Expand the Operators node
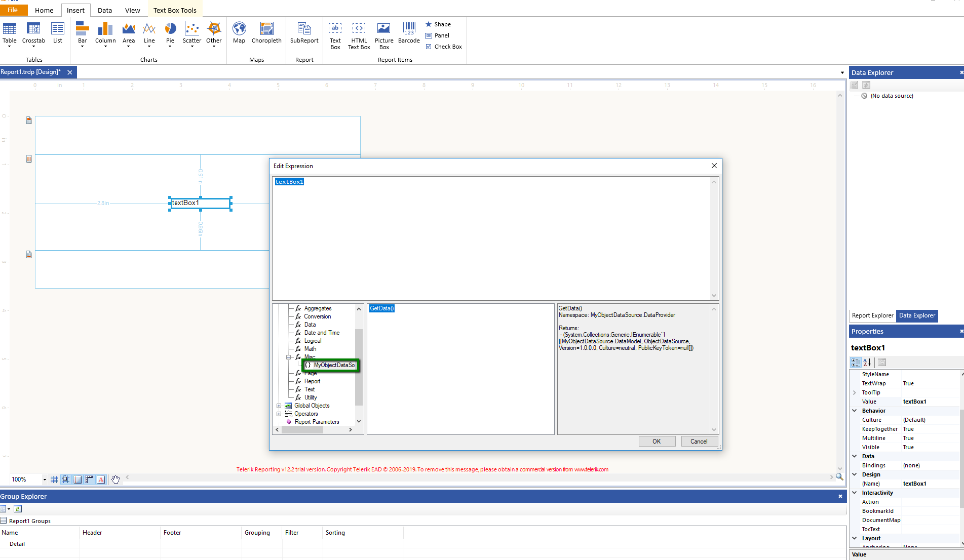964x560 pixels. point(279,414)
